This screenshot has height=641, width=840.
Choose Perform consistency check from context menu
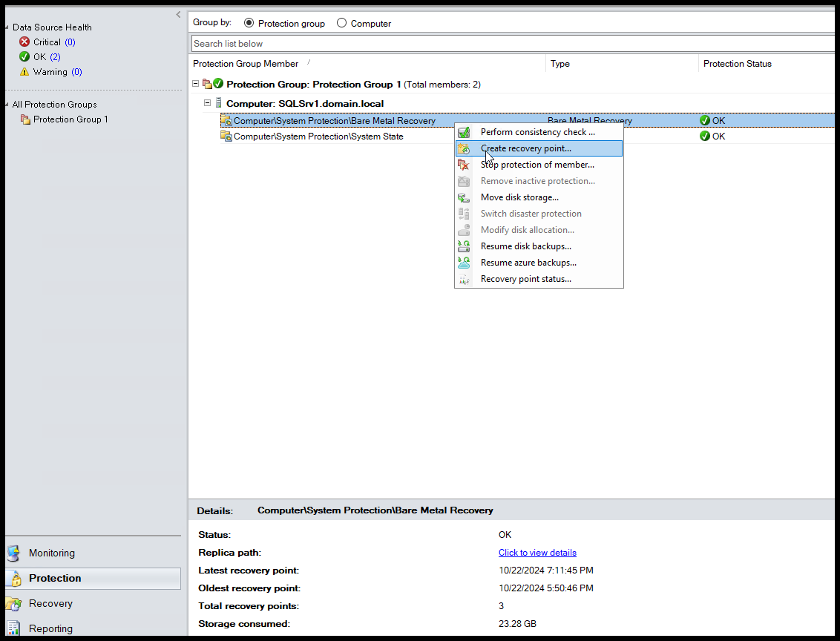(539, 132)
